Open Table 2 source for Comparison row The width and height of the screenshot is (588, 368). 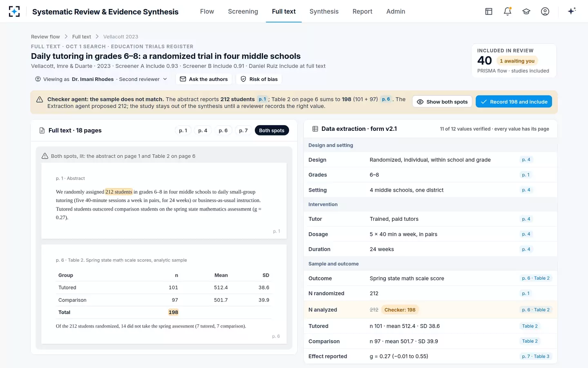(530, 341)
